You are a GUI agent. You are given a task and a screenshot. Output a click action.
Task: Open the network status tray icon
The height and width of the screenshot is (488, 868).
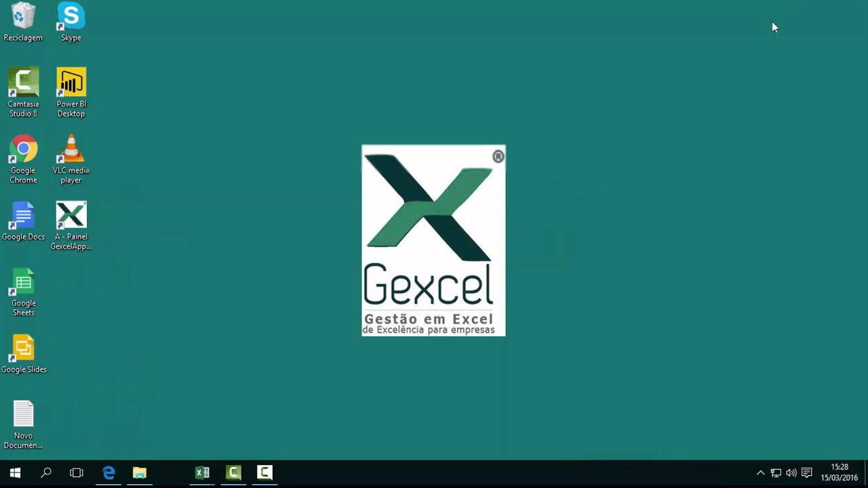coord(776,473)
